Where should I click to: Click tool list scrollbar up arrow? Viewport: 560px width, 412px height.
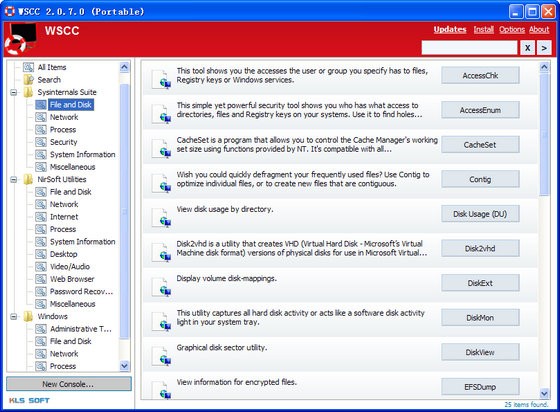544,67
